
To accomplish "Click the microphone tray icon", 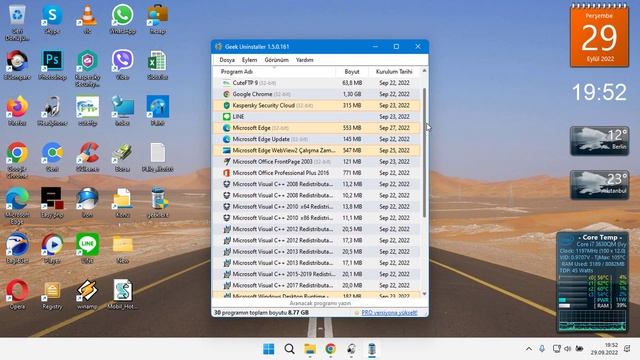I will pyautogui.click(x=542, y=349).
